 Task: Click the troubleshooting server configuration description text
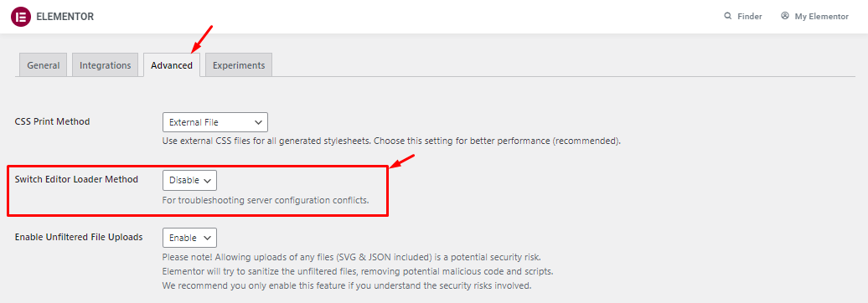pos(266,199)
